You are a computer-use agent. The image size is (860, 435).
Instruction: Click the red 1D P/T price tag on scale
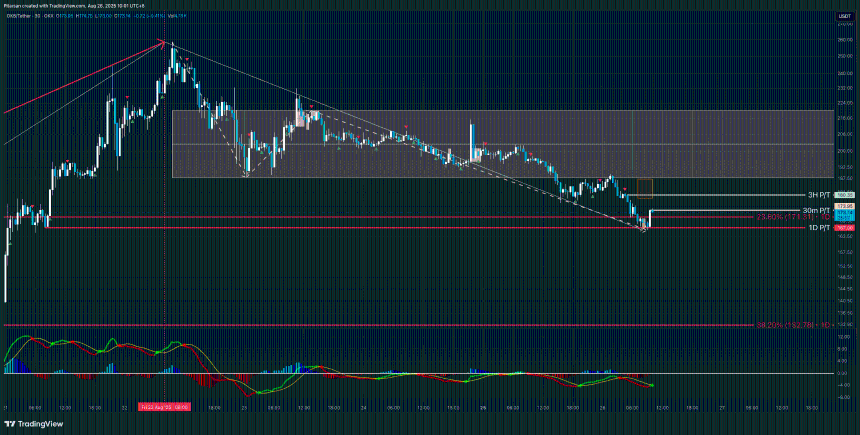(x=844, y=228)
